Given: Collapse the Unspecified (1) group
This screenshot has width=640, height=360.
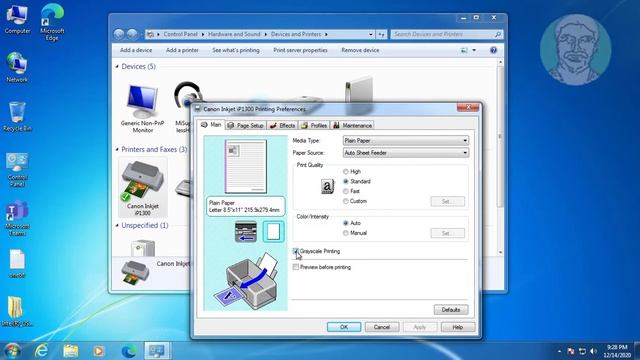Looking at the screenshot, I should pyautogui.click(x=117, y=225).
